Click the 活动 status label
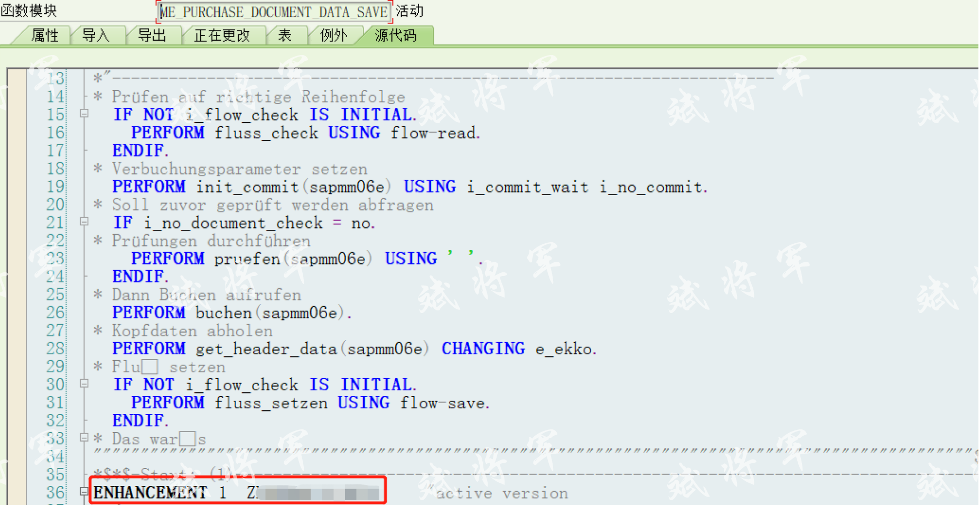Image resolution: width=980 pixels, height=505 pixels. click(x=410, y=11)
